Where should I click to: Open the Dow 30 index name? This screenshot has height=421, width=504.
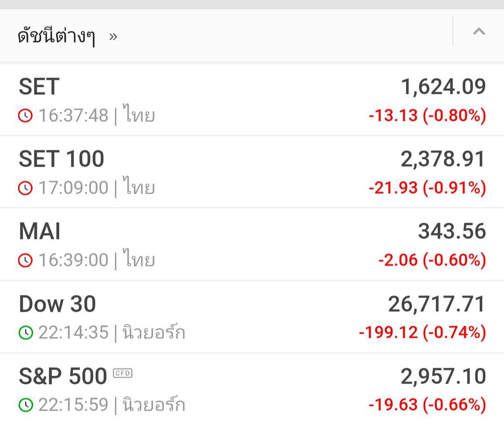[x=57, y=304]
